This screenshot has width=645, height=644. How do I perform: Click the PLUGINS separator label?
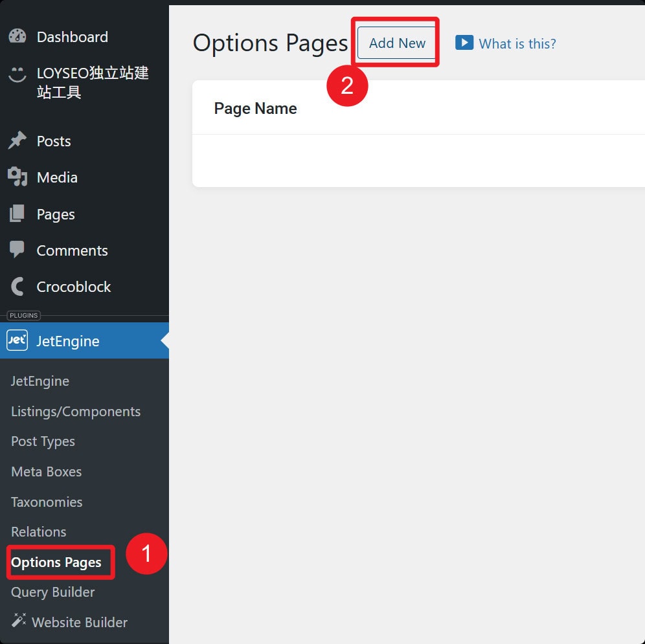[23, 315]
